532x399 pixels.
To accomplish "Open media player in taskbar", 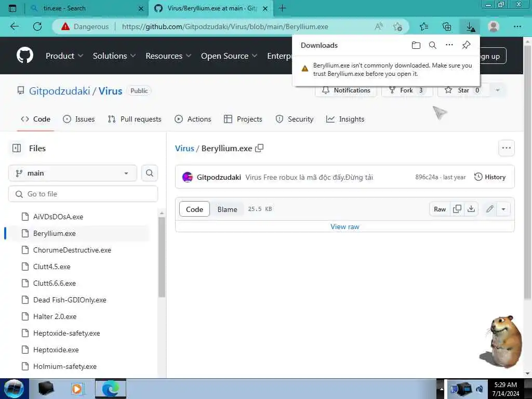I will [x=77, y=389].
